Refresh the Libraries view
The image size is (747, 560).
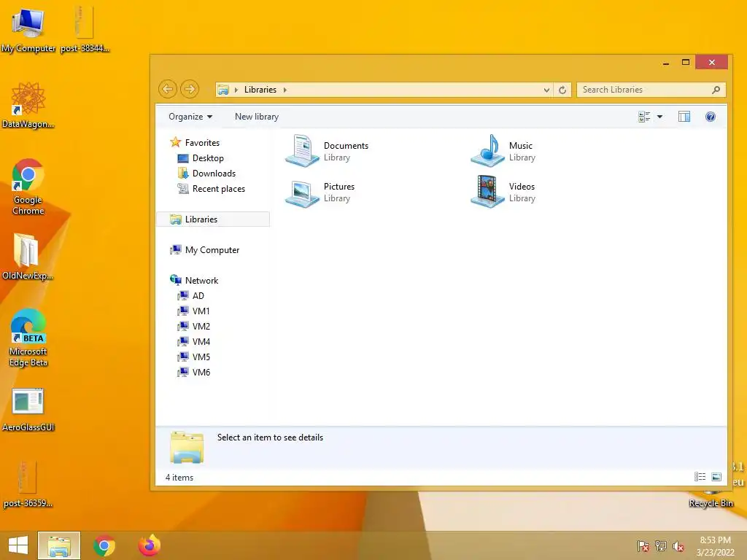(x=562, y=90)
